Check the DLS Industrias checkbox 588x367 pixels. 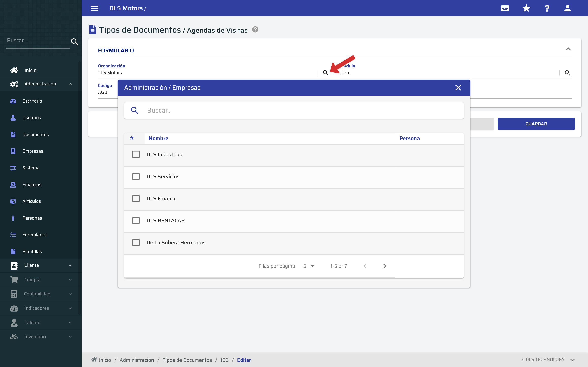click(136, 154)
